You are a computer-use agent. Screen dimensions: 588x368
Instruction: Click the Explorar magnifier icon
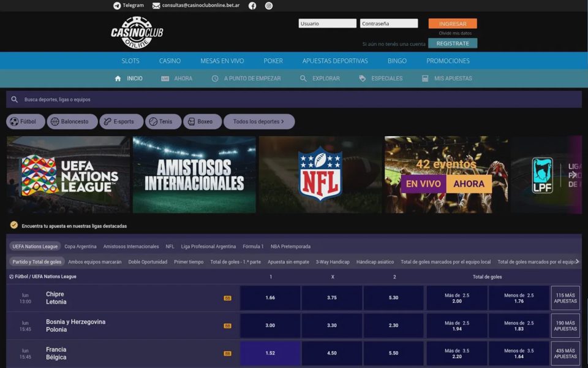[303, 79]
